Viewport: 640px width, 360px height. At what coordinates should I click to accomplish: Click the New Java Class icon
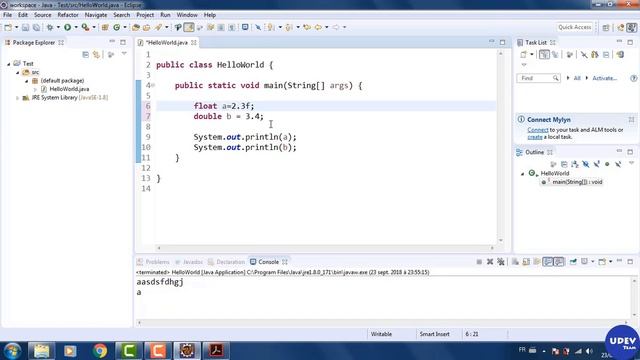click(x=117, y=27)
